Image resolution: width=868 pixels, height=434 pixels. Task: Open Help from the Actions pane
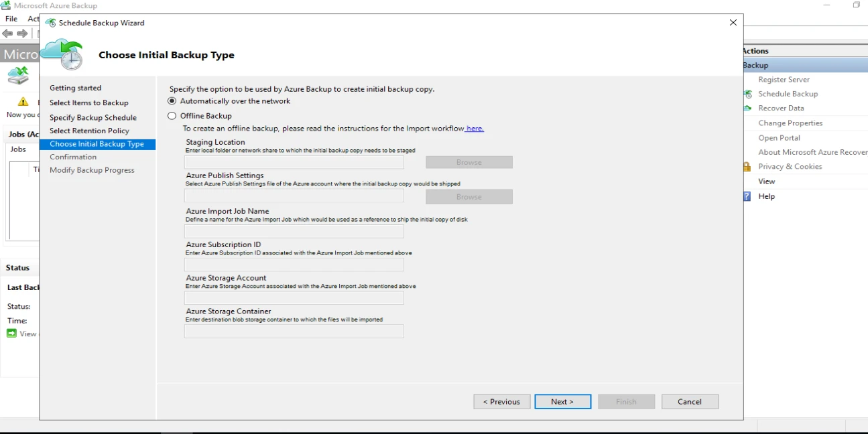766,196
